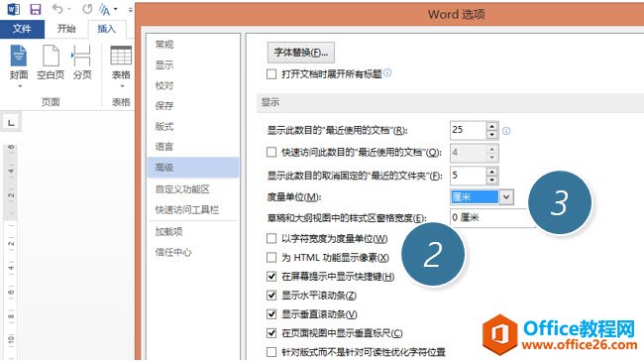Image resolution: width=644 pixels, height=362 pixels.
Task: Decrease the recent documents count spinner
Action: tap(492, 135)
